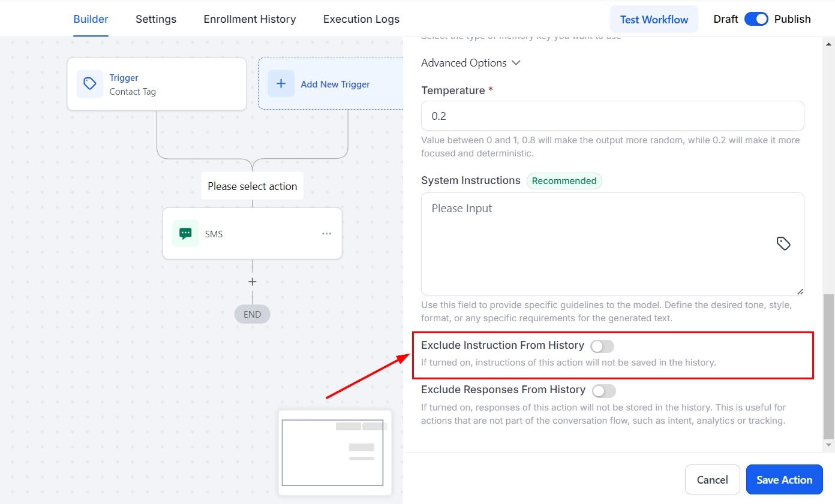
Task: Click the Contact Tag trigger tag icon
Action: point(89,84)
